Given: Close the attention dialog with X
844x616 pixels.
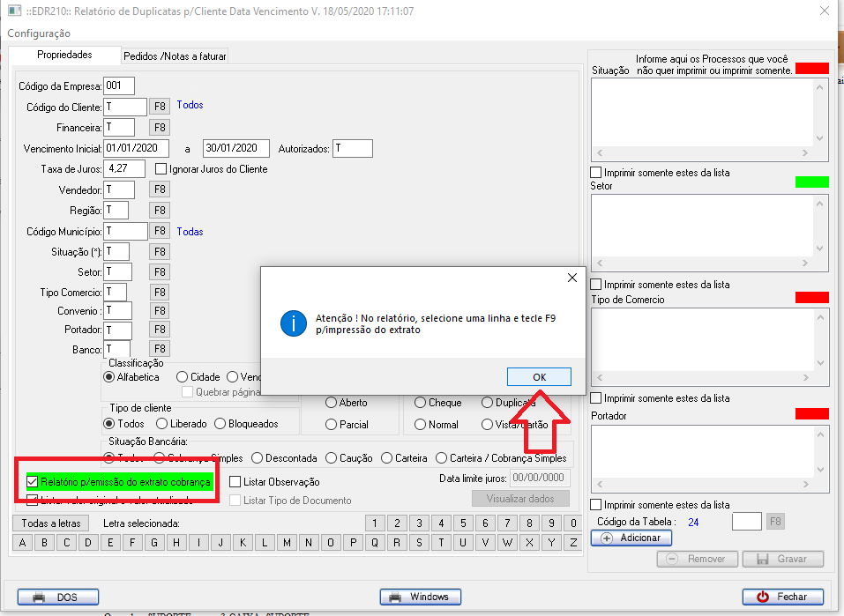Looking at the screenshot, I should [571, 278].
